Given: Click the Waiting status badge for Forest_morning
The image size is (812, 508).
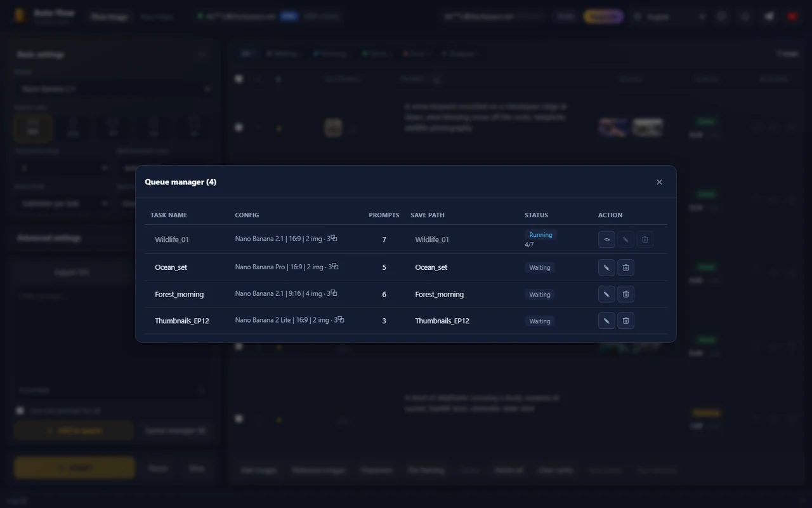Looking at the screenshot, I should [540, 295].
